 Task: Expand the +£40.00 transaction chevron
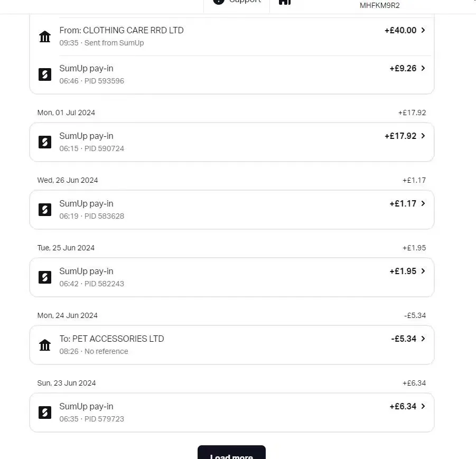click(x=423, y=31)
